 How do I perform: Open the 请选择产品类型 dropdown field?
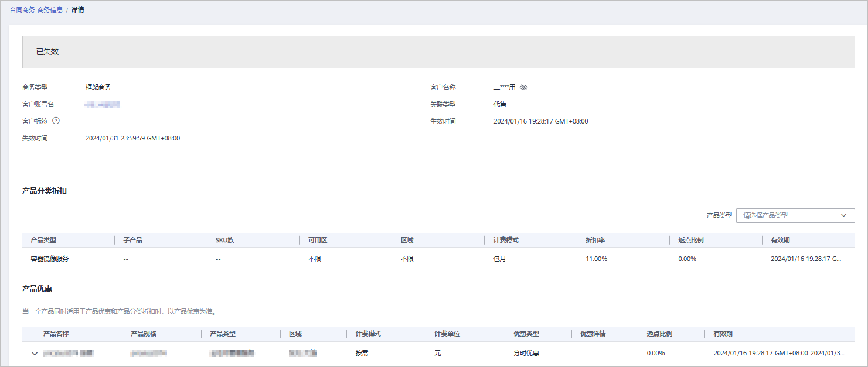pyautogui.click(x=788, y=215)
